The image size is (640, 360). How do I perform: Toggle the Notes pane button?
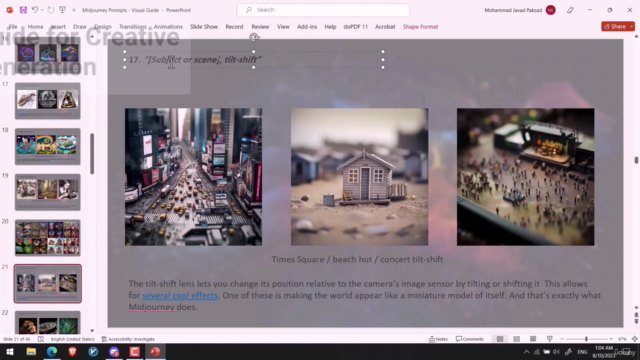[438, 339]
